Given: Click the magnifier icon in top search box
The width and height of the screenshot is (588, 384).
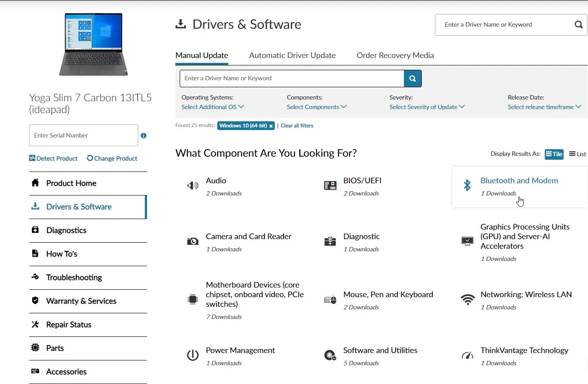Looking at the screenshot, I should pos(578,24).
